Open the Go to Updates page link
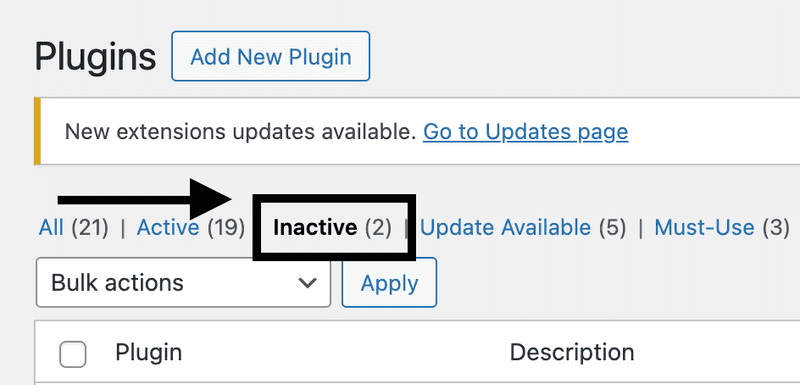800x385 pixels. click(x=526, y=132)
